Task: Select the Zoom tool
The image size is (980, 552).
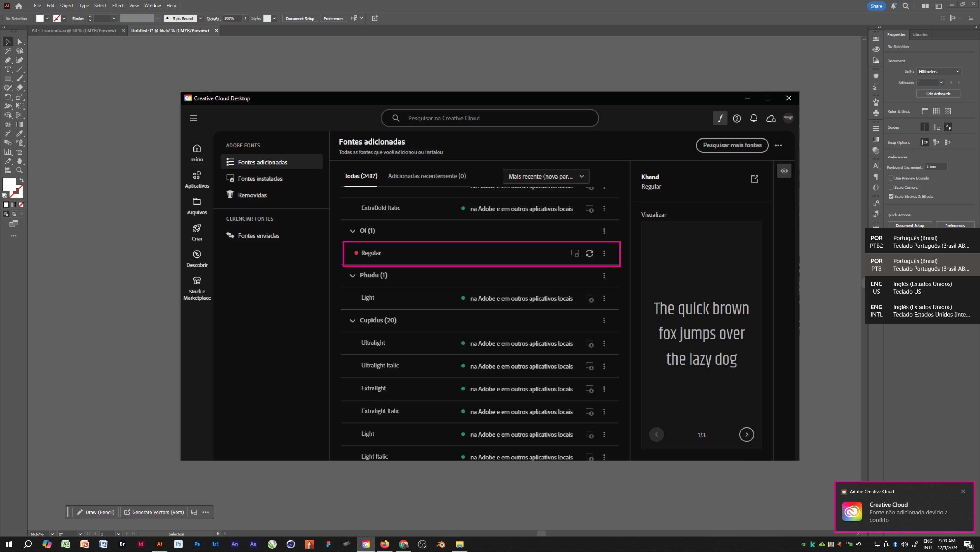Action: click(20, 171)
